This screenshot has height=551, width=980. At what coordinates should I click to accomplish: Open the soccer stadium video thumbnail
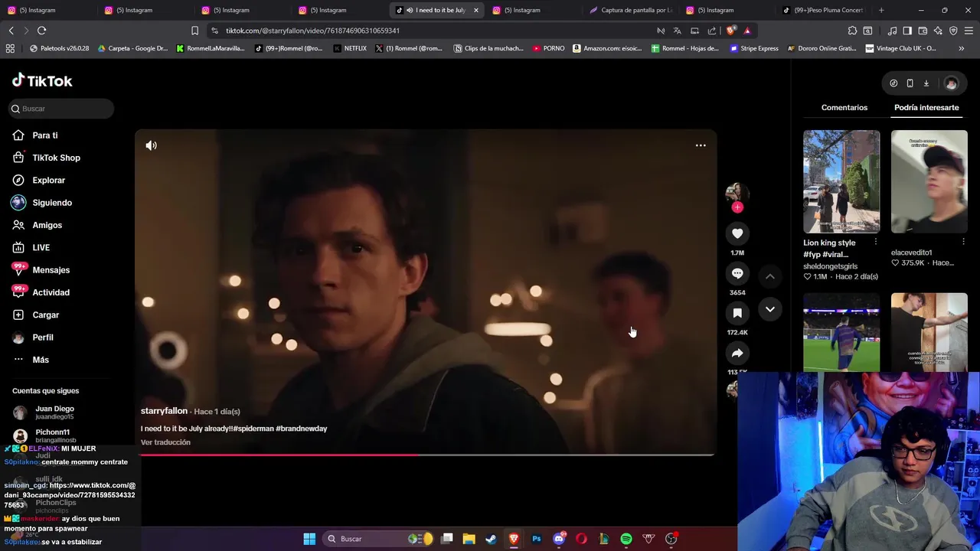tap(841, 333)
